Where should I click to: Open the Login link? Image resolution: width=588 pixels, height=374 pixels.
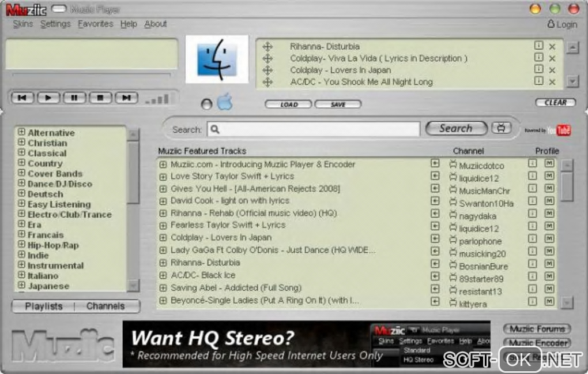coord(562,24)
